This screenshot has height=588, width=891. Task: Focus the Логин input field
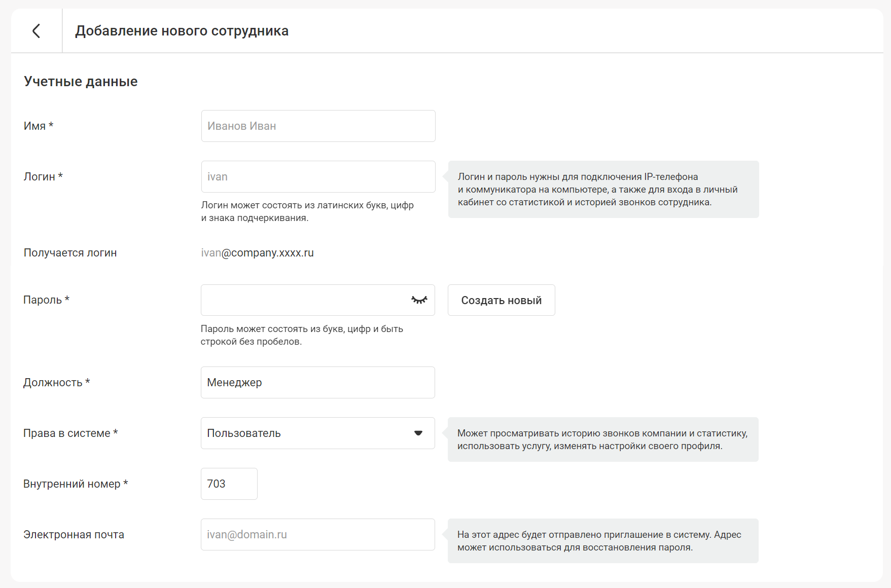click(318, 176)
